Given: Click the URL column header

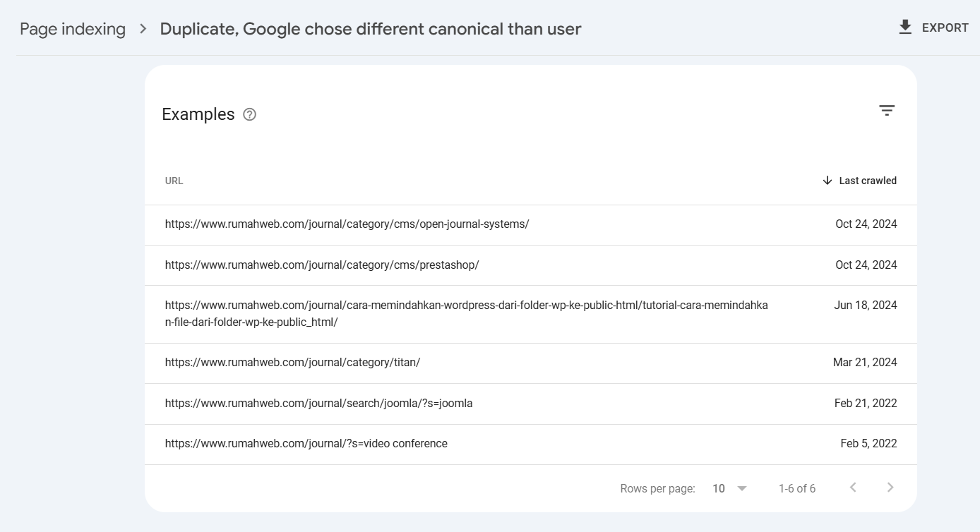Looking at the screenshot, I should [174, 181].
